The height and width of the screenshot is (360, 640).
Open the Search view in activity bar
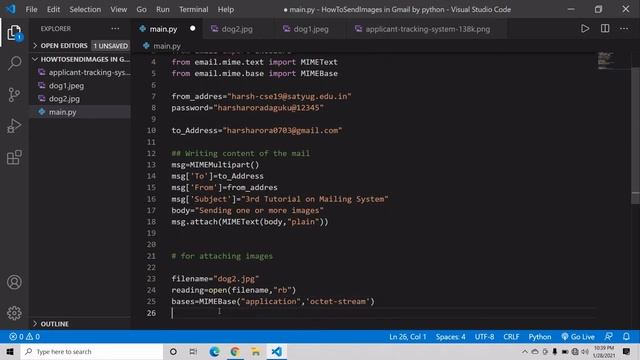tap(14, 63)
